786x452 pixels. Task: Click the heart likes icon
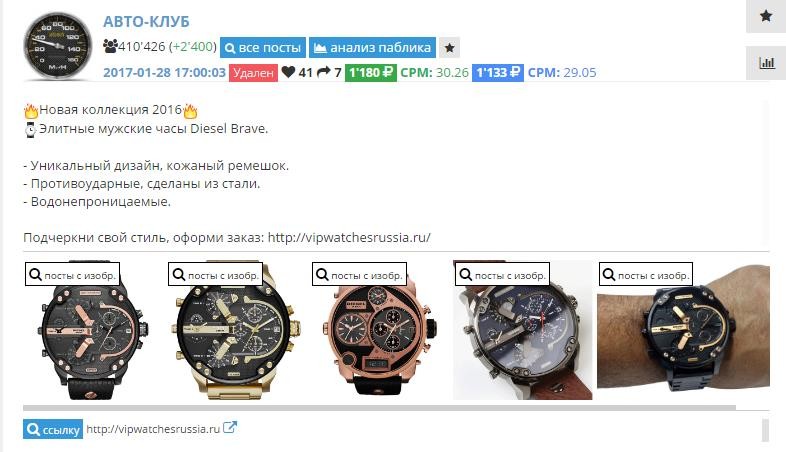click(288, 72)
